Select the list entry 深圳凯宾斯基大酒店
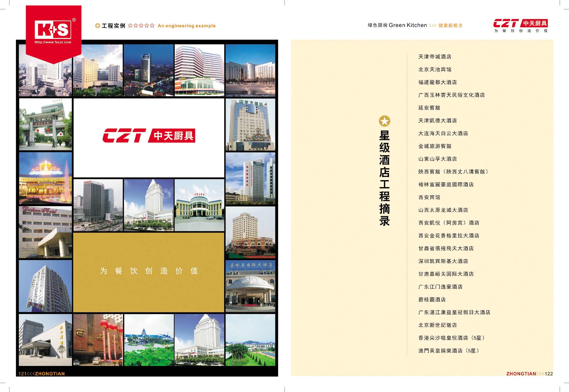 (x=443, y=261)
